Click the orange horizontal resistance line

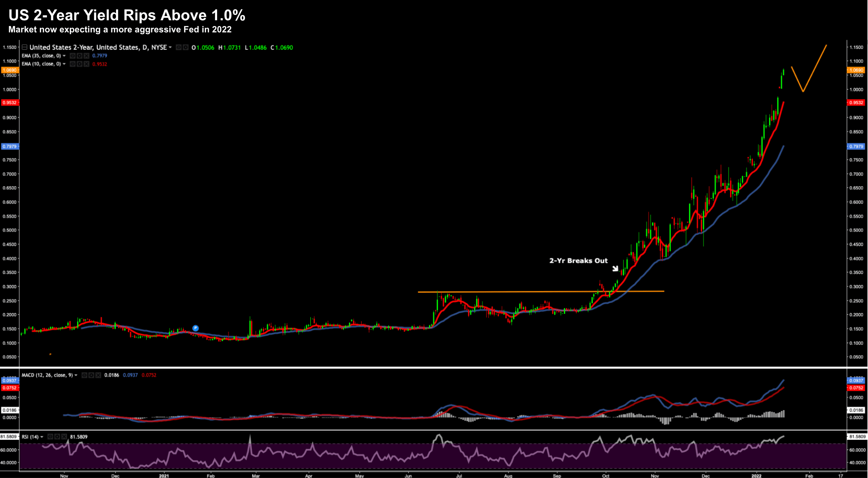tap(516, 292)
